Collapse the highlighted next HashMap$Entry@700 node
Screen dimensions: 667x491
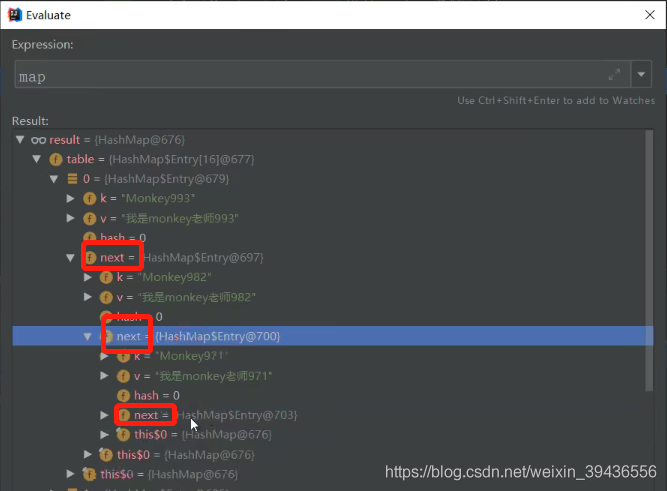(x=88, y=336)
